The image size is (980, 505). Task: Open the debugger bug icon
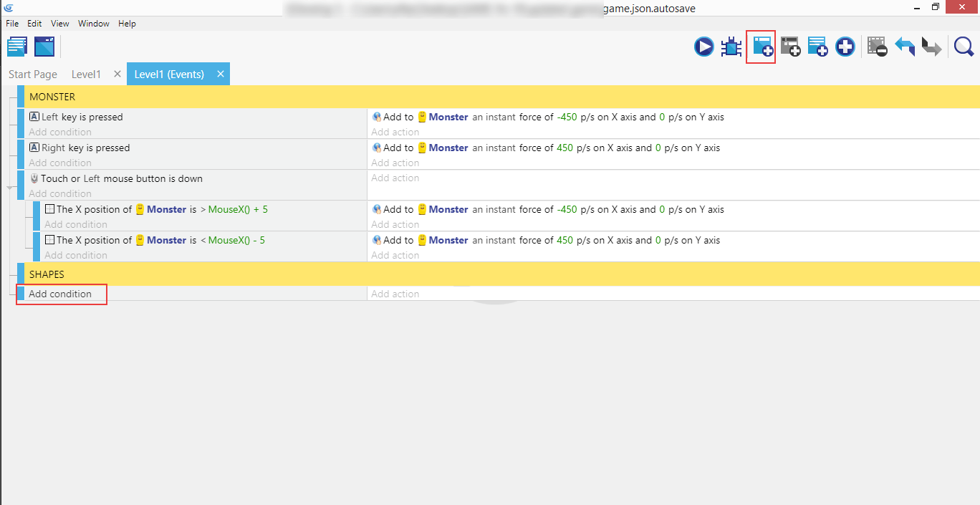731,47
